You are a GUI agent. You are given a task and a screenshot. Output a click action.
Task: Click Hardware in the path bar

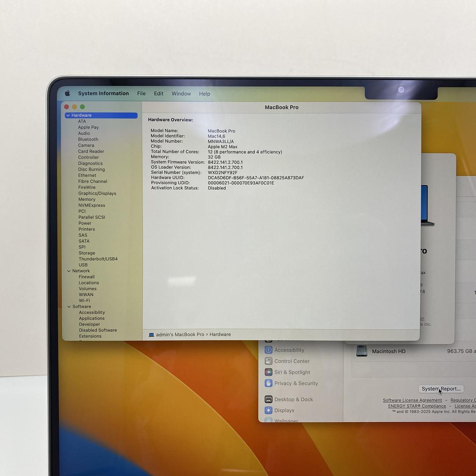click(220, 335)
